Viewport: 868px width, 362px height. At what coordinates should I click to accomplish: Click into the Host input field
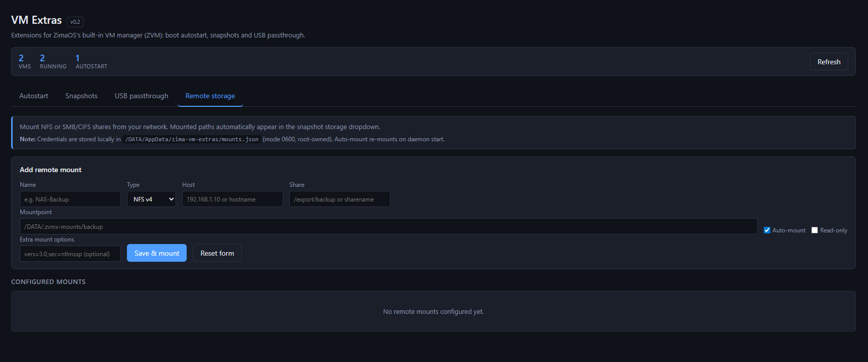pos(233,199)
